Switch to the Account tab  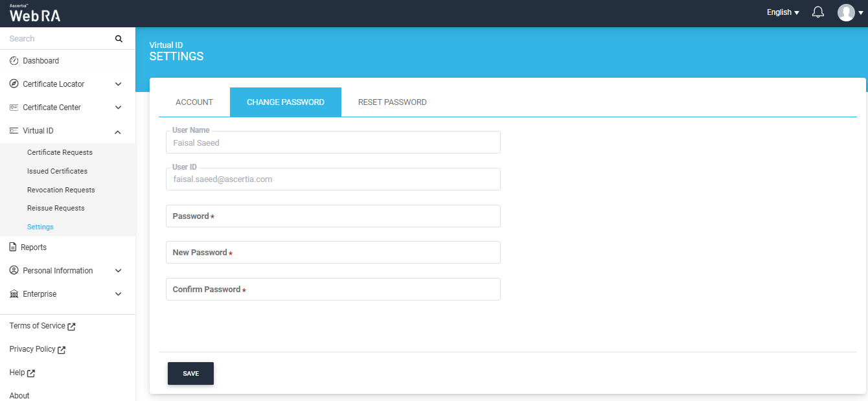[194, 102]
